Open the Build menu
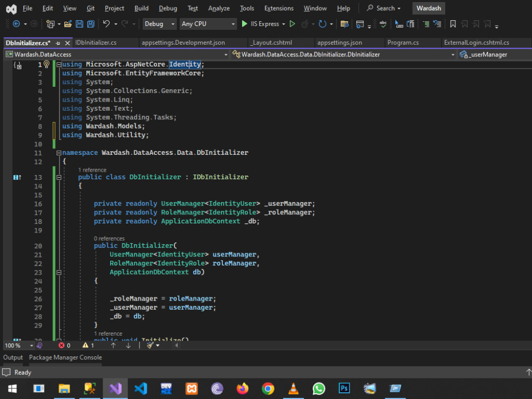 (142, 9)
